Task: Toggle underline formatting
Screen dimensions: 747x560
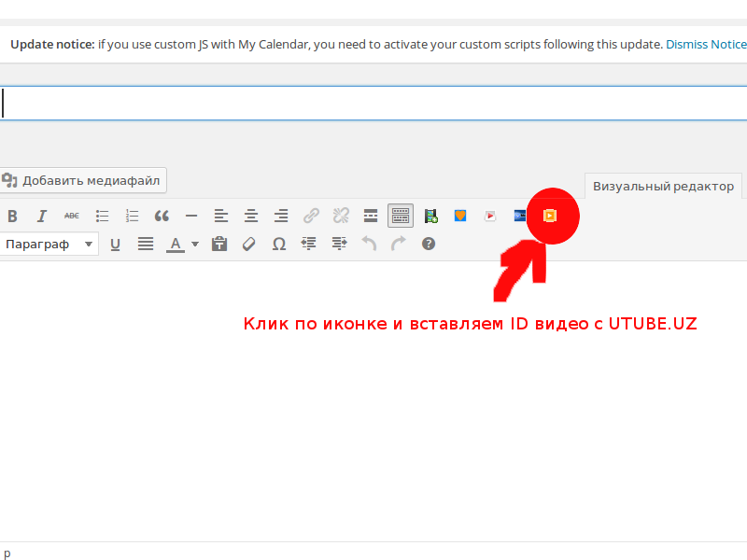Action: point(115,245)
